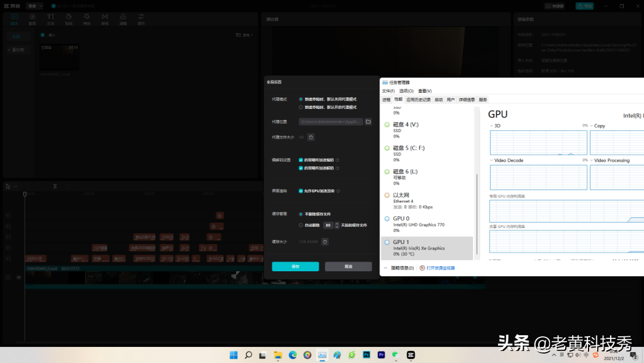Open the 3D graph engine dropdown

point(491,126)
